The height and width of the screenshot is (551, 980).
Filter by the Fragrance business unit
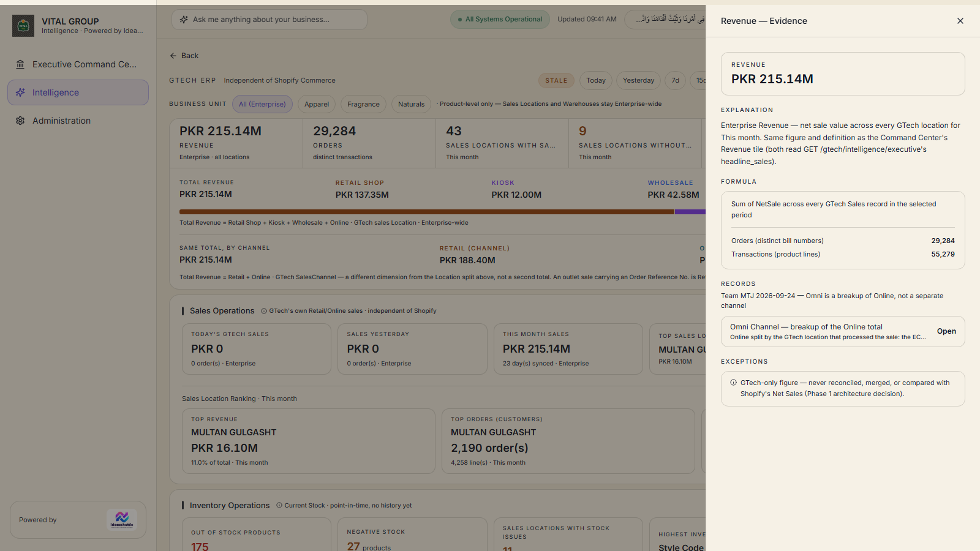coord(363,104)
